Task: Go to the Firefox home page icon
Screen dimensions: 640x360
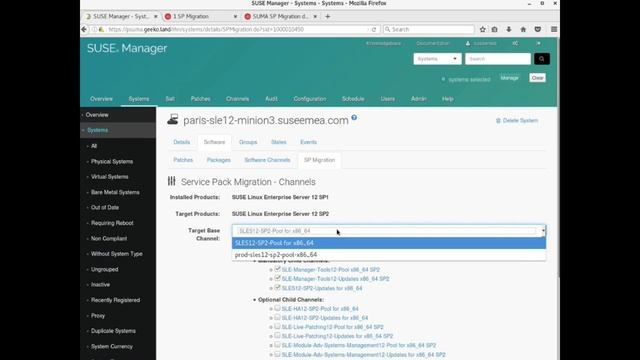Action: (523, 29)
